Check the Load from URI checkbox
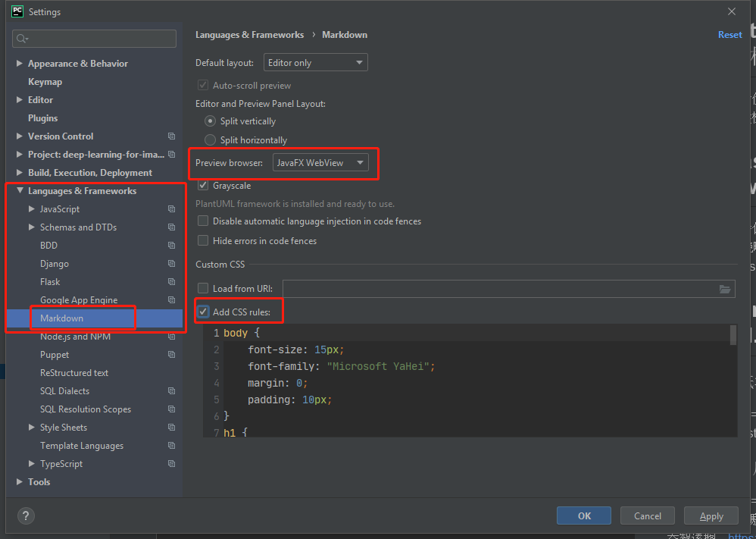 pyautogui.click(x=203, y=289)
